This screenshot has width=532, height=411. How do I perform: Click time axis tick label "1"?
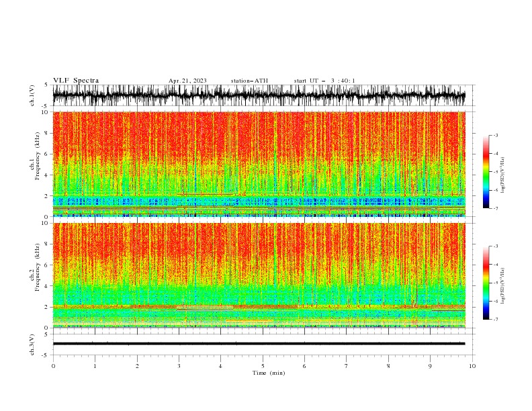(95, 366)
